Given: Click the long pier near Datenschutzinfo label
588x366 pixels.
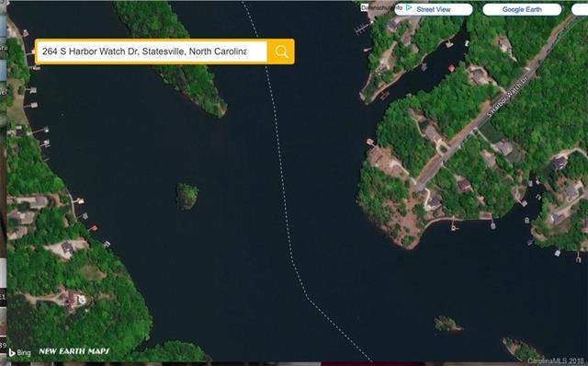Looking at the screenshot, I should tap(362, 28).
